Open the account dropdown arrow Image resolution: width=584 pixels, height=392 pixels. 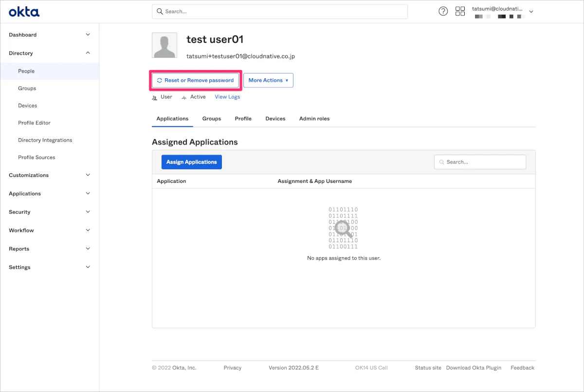tap(531, 12)
